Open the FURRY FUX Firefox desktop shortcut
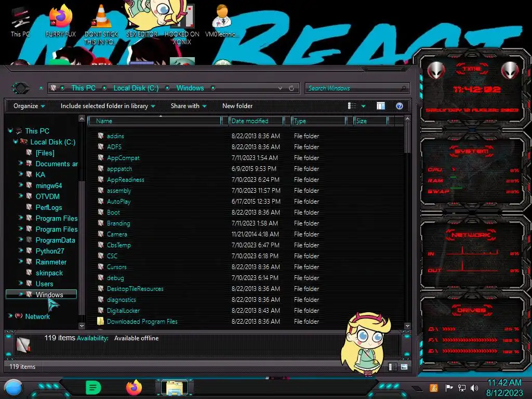Image resolution: width=532 pixels, height=399 pixels. tap(60, 20)
